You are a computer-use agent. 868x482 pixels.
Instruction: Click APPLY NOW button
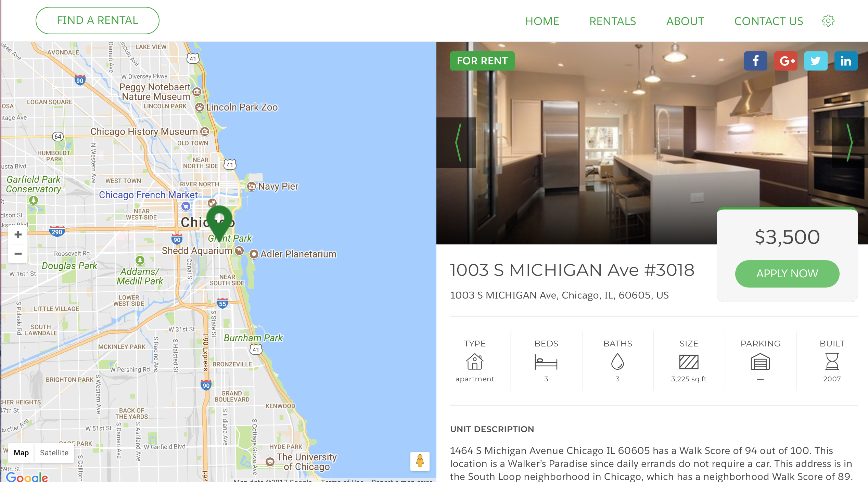click(x=787, y=274)
